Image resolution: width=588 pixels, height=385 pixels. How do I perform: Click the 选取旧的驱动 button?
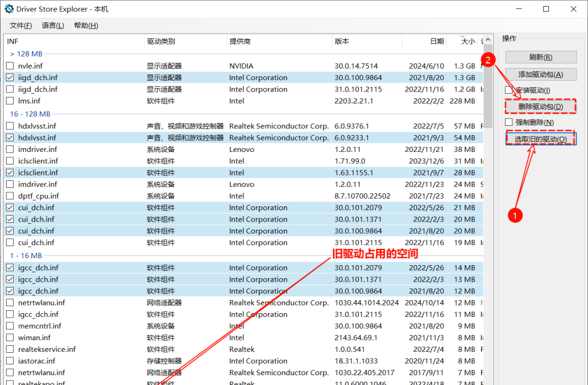541,139
